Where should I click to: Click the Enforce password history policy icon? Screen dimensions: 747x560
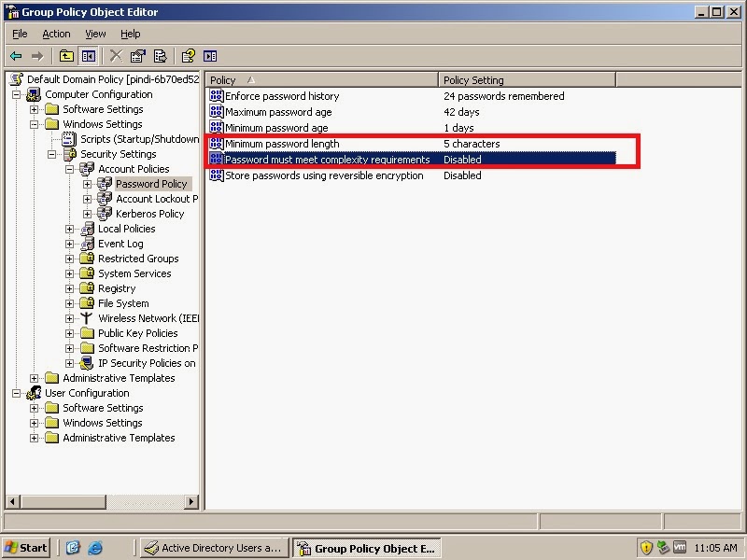click(217, 96)
